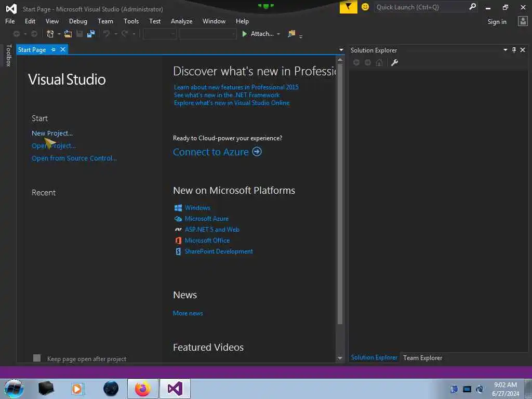Open the File menu
Screen dimensions: 532x399
click(x=10, y=21)
